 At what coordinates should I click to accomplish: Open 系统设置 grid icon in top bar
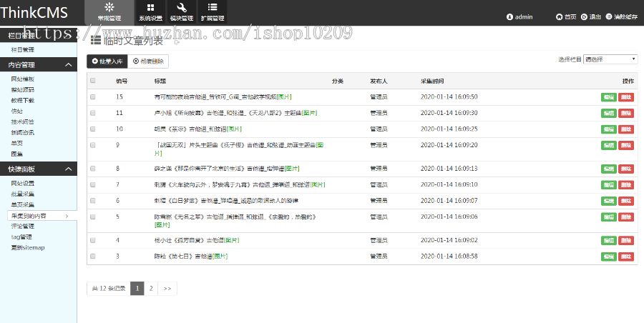click(x=150, y=7)
